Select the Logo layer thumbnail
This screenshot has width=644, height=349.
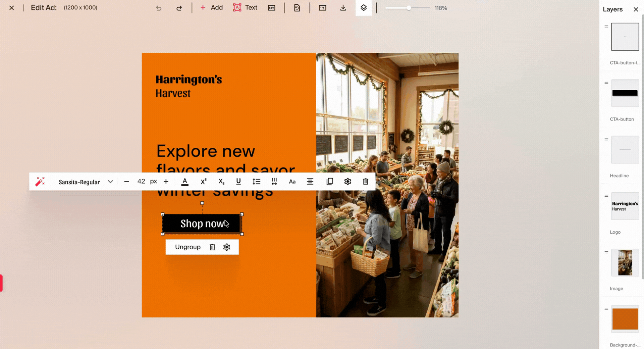[x=625, y=206]
